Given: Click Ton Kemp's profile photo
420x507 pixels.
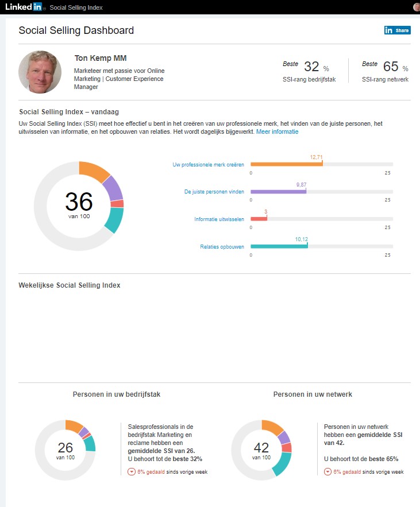Looking at the screenshot, I should pos(40,72).
